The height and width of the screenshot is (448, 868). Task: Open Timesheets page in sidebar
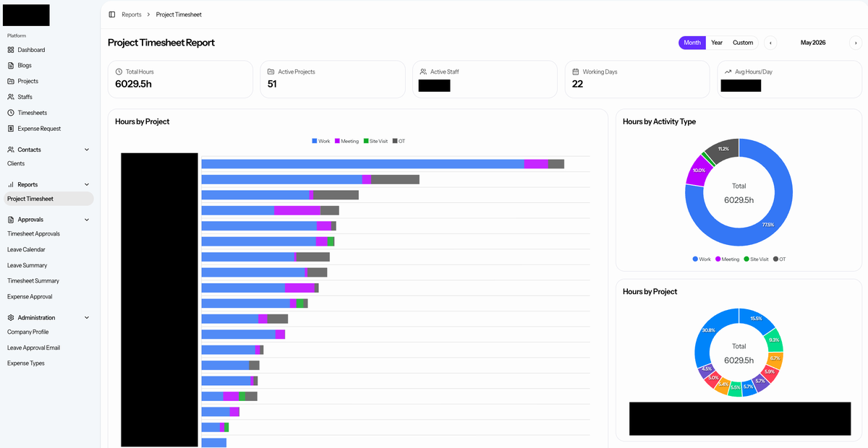point(33,113)
